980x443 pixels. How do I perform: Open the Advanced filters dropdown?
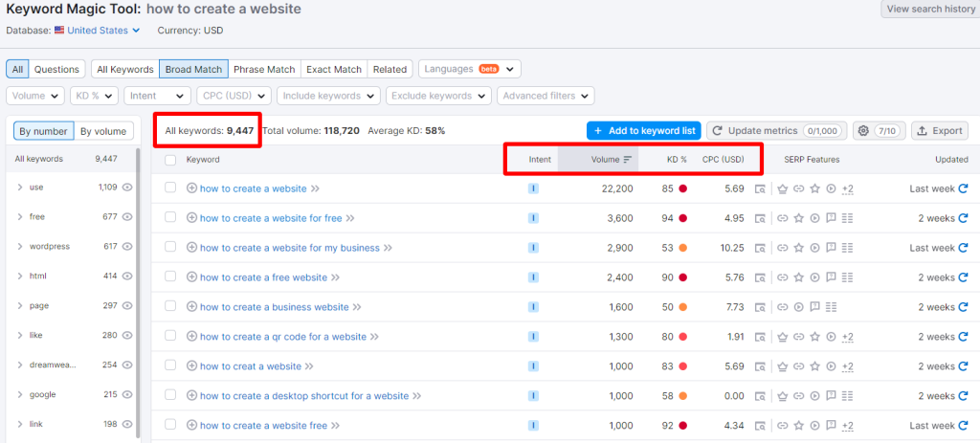[x=546, y=96]
